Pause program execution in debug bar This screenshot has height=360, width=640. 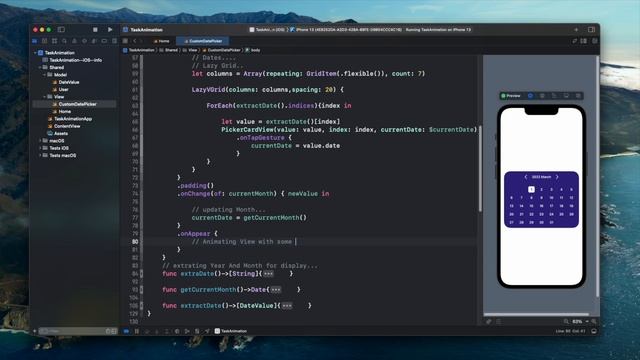point(137,331)
